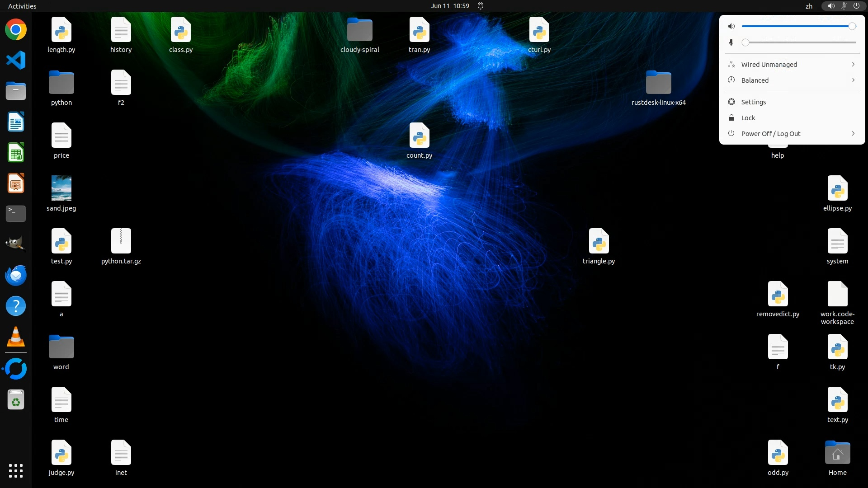Open LibreOffice Calc from the dock

[x=16, y=153]
